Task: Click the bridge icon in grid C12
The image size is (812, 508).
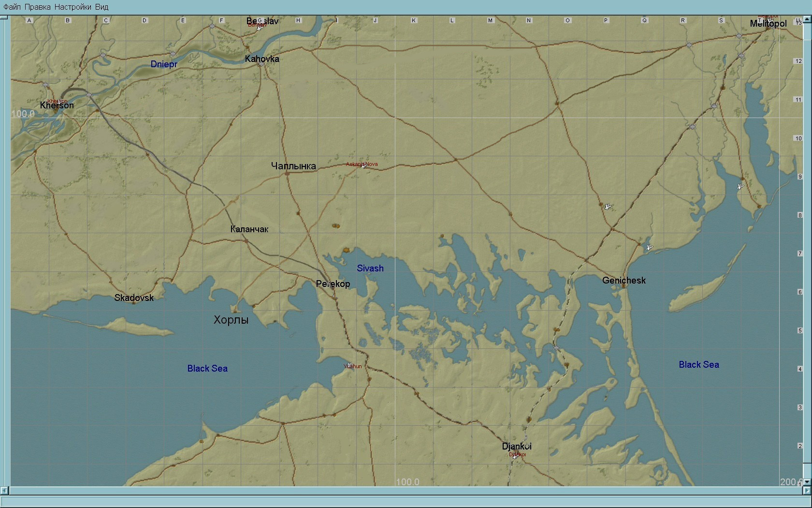Action: (103, 56)
